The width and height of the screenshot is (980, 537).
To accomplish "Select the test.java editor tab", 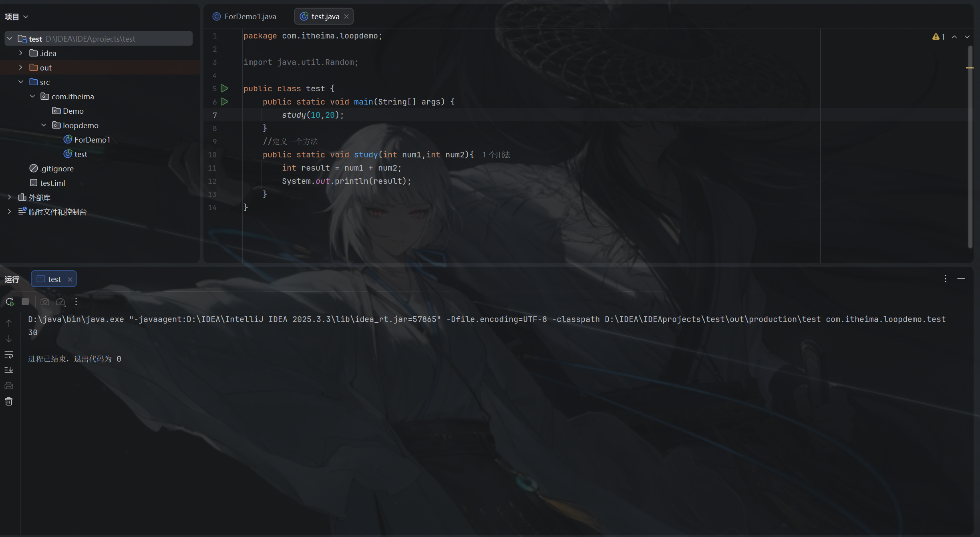I will [x=324, y=16].
